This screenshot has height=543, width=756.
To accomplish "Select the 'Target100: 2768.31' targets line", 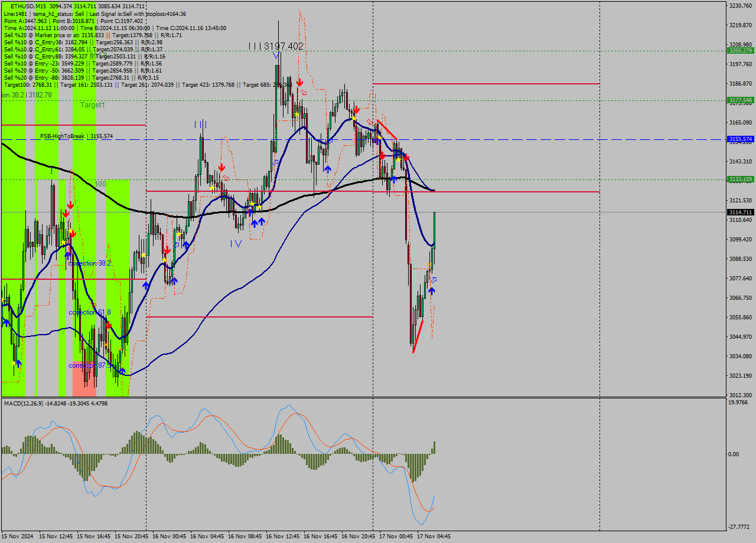I will point(148,84).
